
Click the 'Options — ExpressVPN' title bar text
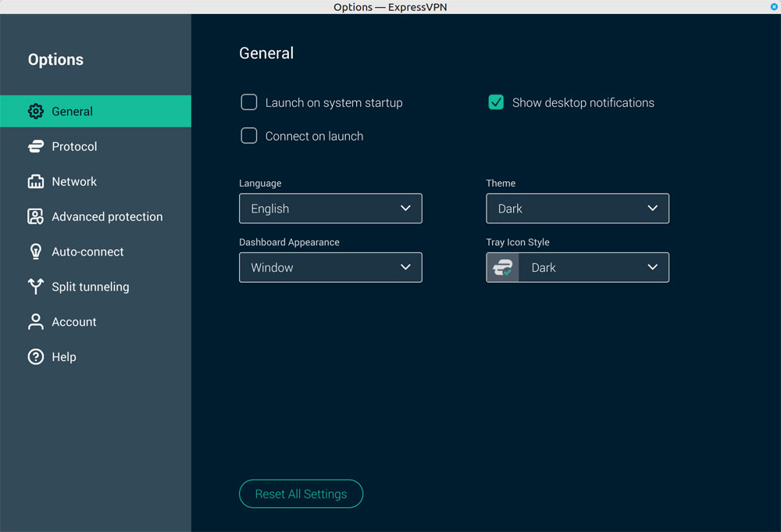point(390,7)
